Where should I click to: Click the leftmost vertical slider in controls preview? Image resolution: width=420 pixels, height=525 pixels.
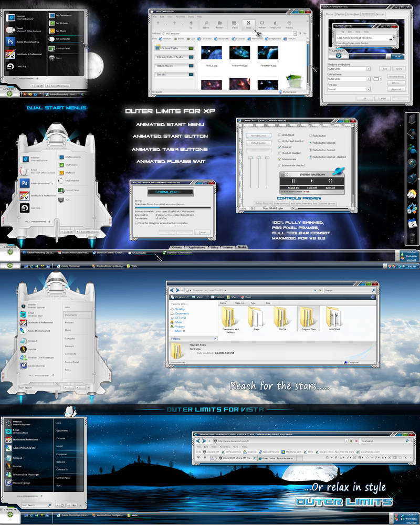[250, 172]
